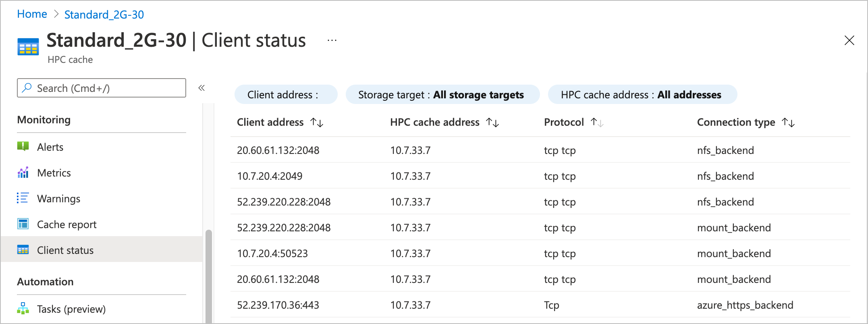This screenshot has width=868, height=324.
Task: Go to Home breadcrumb link
Action: (x=32, y=14)
